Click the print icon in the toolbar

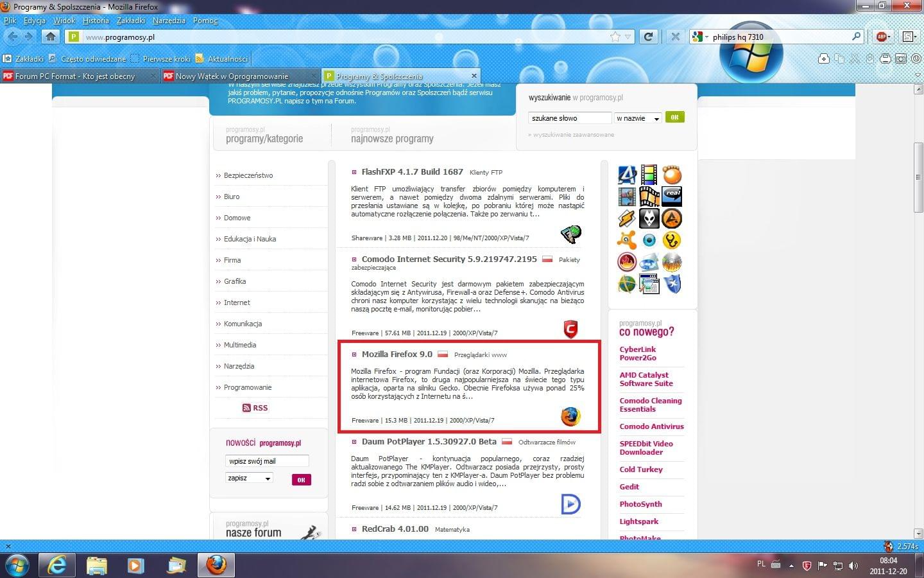[886, 58]
